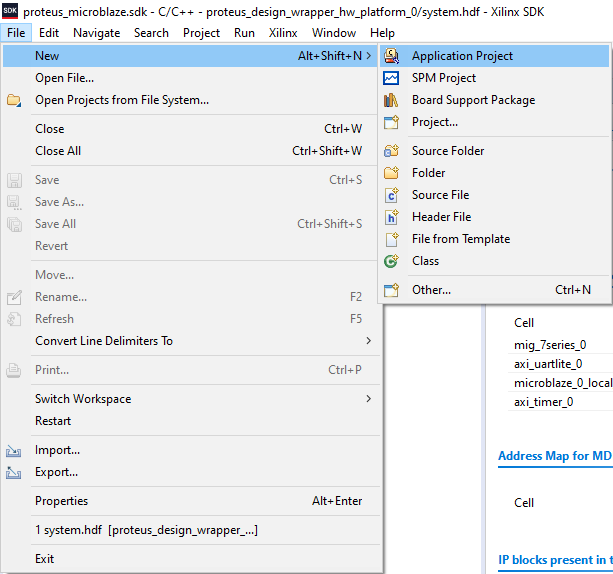Screen dimensions: 613x574
Task: Choose Open Projects from File System
Action: (122, 100)
